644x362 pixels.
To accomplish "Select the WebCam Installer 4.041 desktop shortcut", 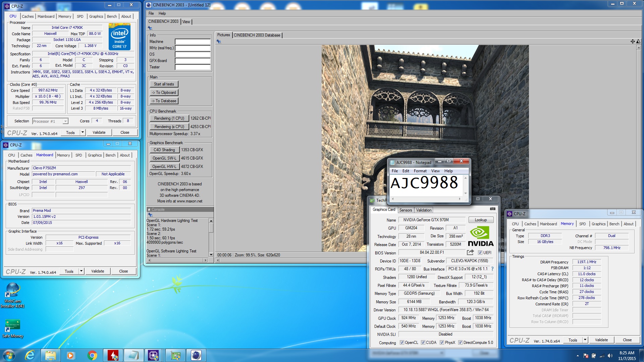I will tap(13, 295).
